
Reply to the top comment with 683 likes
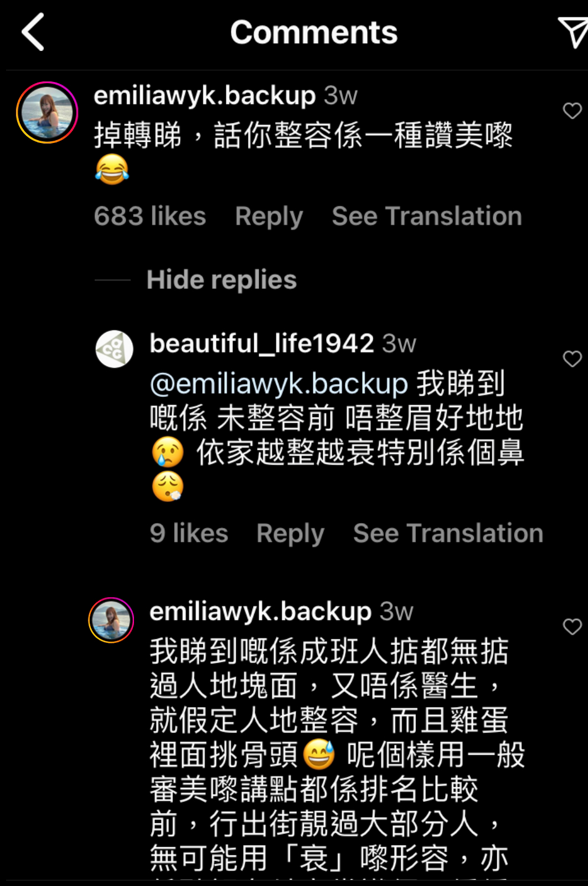point(269,216)
